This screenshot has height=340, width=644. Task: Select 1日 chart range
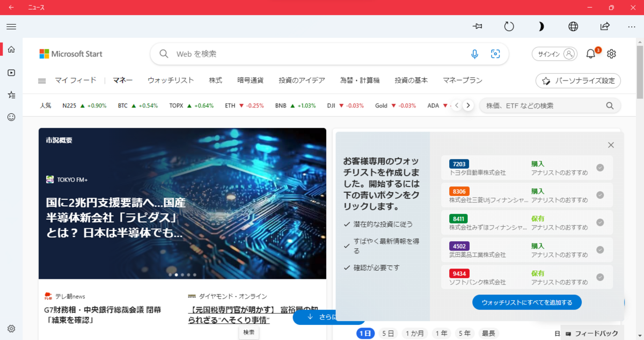pos(365,334)
